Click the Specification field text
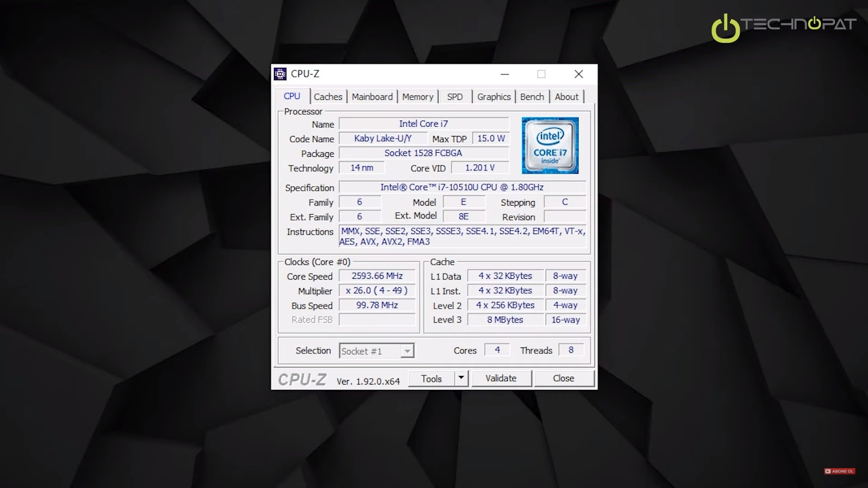The height and width of the screenshot is (488, 868). 462,187
